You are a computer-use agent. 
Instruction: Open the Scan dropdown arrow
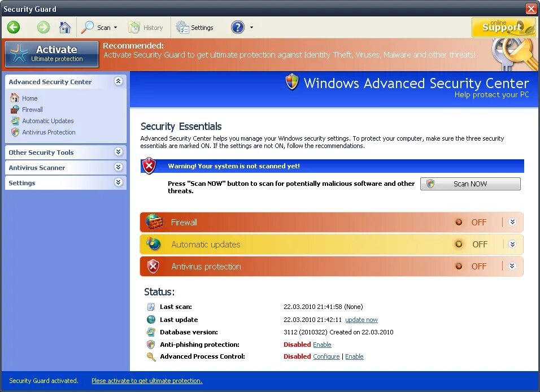(x=115, y=28)
